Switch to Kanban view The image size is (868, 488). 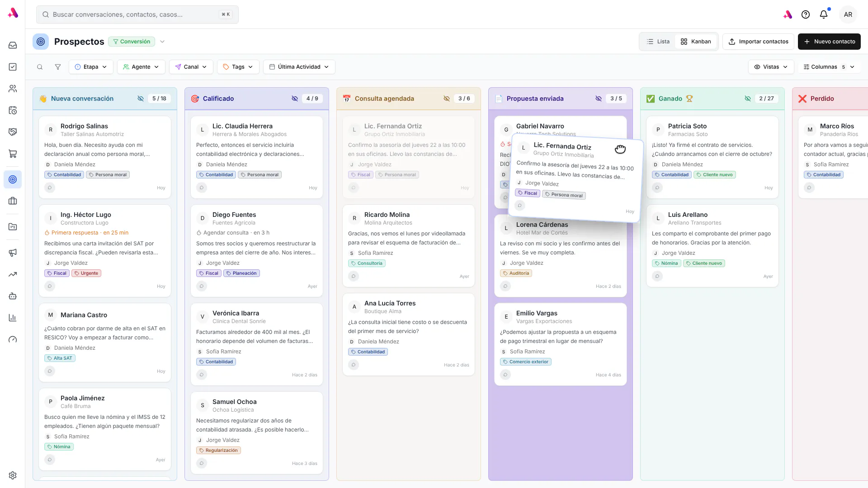(696, 42)
